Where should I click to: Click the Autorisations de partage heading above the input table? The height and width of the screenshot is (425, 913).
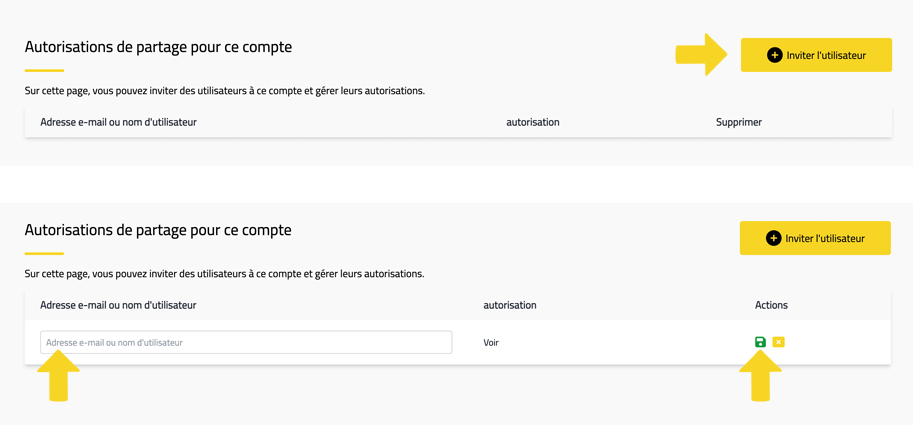click(158, 230)
